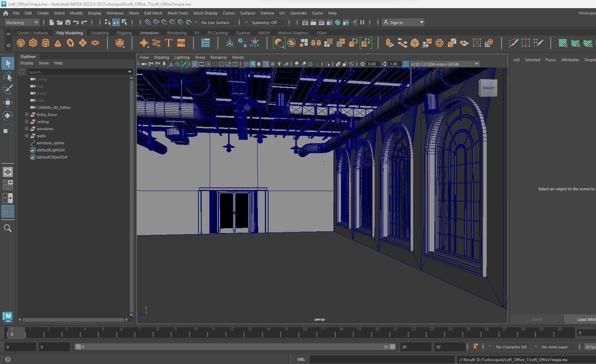The height and width of the screenshot is (364, 596).
Task: Expand the walls group in Outliner
Action: point(27,136)
